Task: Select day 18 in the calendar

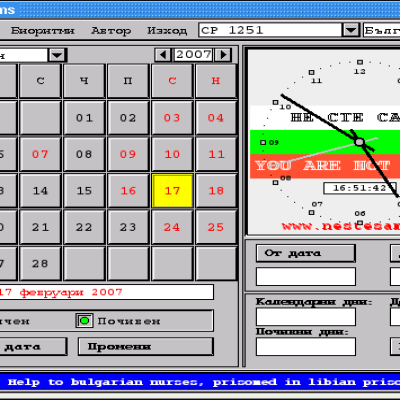Action: pos(216,191)
